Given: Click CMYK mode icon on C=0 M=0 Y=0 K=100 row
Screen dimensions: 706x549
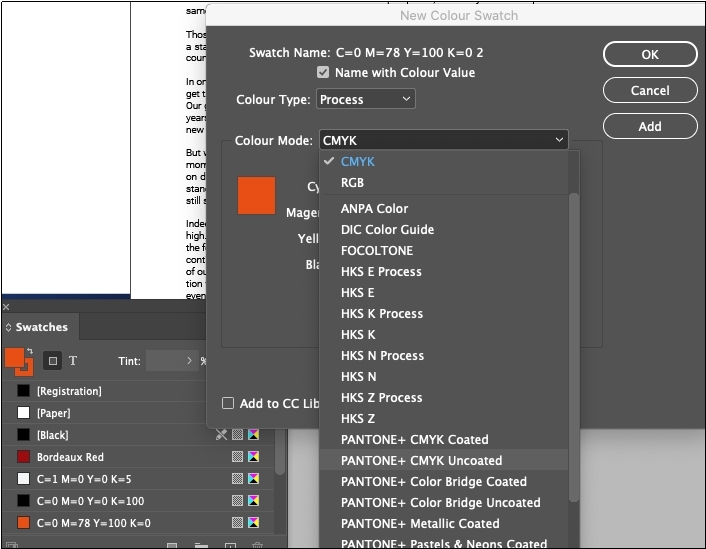Looking at the screenshot, I should coord(253,500).
